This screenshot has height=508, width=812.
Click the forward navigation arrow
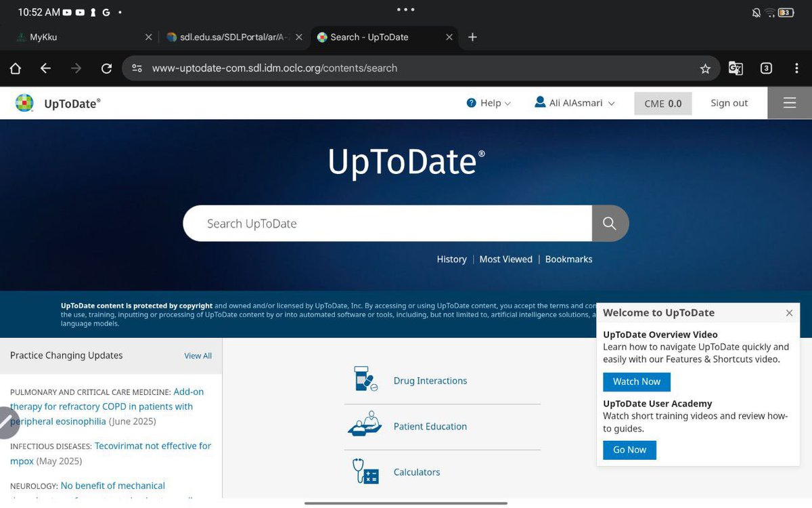76,68
